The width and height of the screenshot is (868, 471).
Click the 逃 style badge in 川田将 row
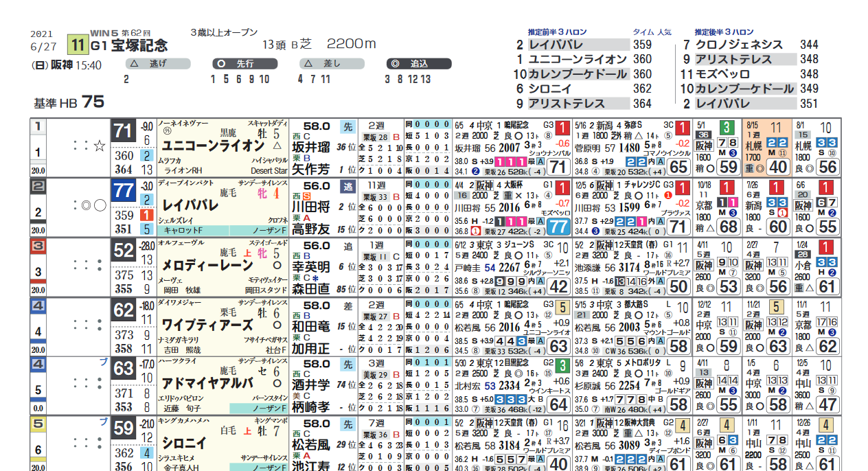tap(348, 186)
